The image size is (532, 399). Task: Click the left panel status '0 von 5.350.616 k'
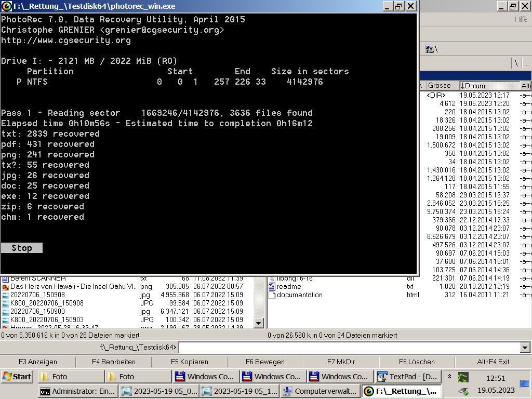[x=70, y=335]
